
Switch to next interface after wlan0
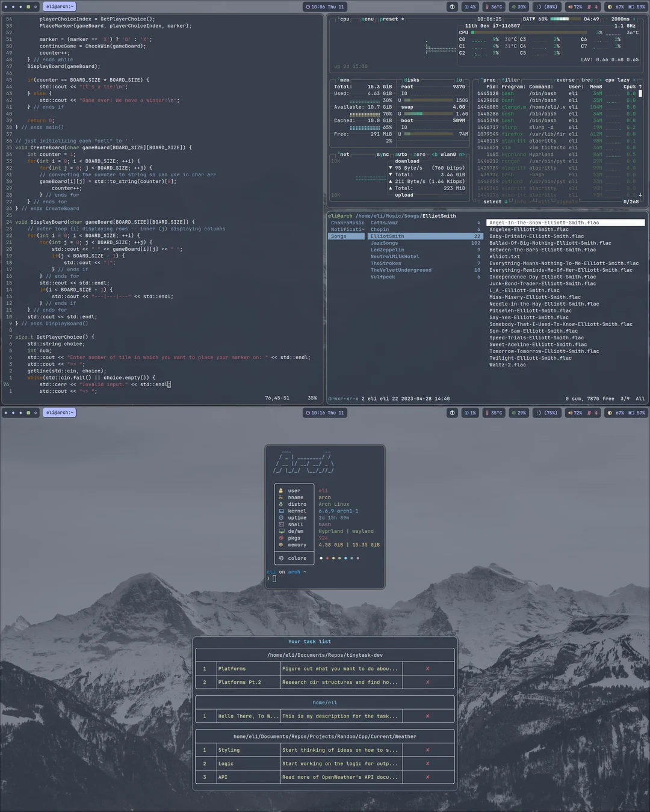click(x=462, y=155)
